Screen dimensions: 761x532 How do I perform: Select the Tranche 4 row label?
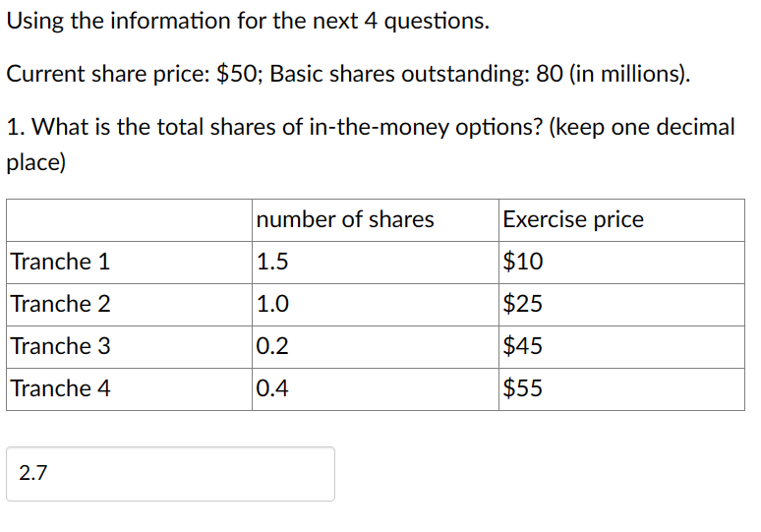click(61, 388)
